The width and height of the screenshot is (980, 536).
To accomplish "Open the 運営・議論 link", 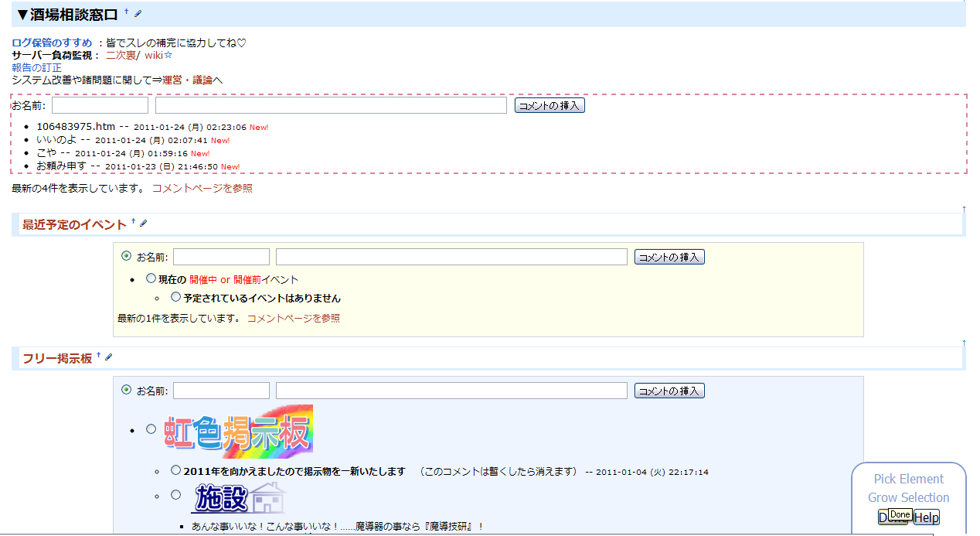I will 187,80.
